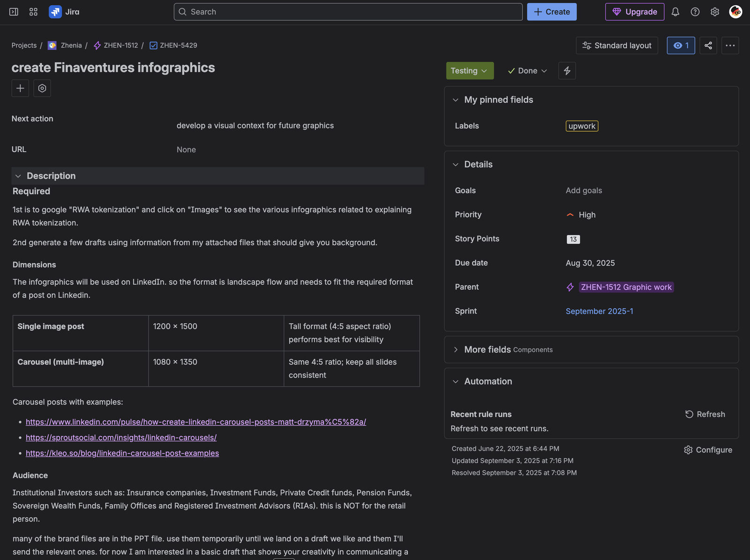The image size is (750, 560).
Task: Toggle the watch eye button
Action: click(x=681, y=45)
